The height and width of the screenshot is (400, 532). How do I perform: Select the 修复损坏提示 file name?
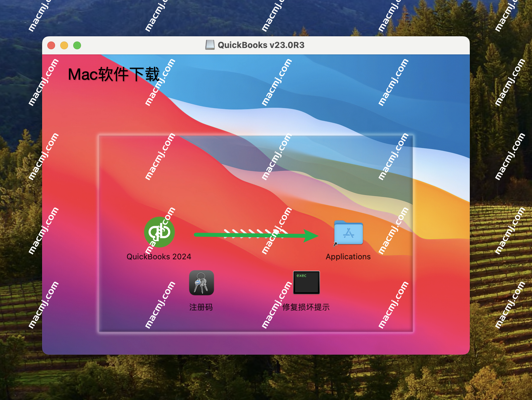point(306,307)
